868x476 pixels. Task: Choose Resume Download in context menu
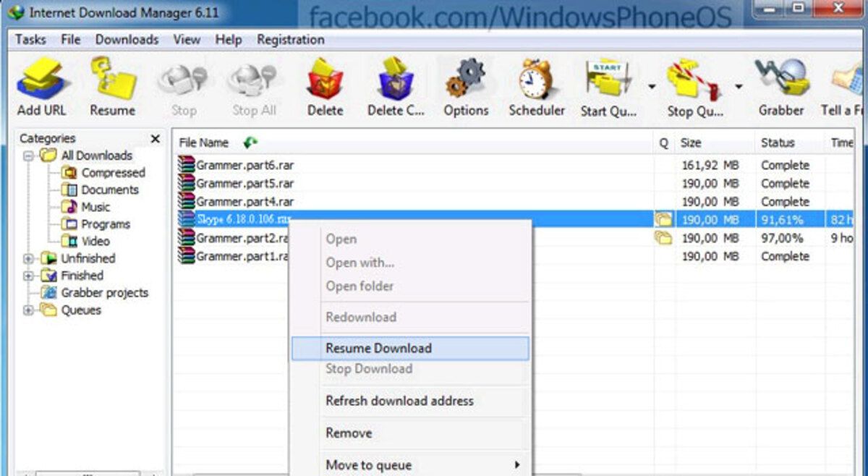[x=410, y=348]
